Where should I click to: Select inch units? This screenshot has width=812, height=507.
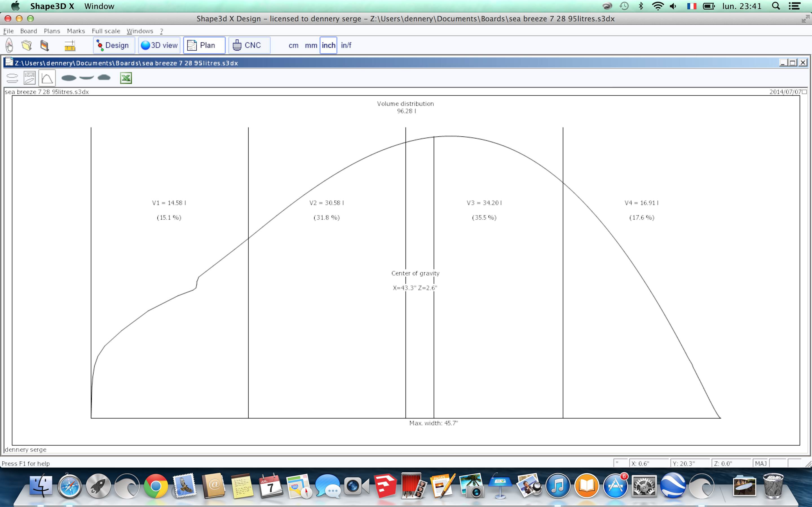click(x=328, y=45)
